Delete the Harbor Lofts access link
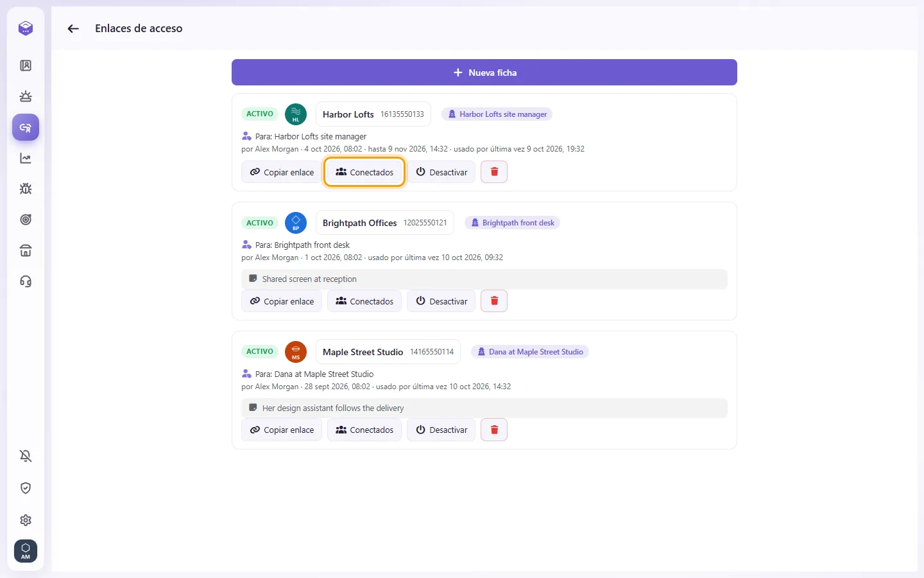 coord(494,171)
